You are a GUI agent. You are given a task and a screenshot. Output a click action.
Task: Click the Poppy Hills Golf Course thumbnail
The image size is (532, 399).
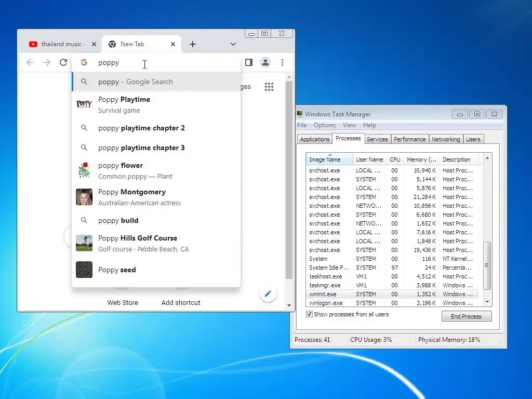click(x=84, y=243)
